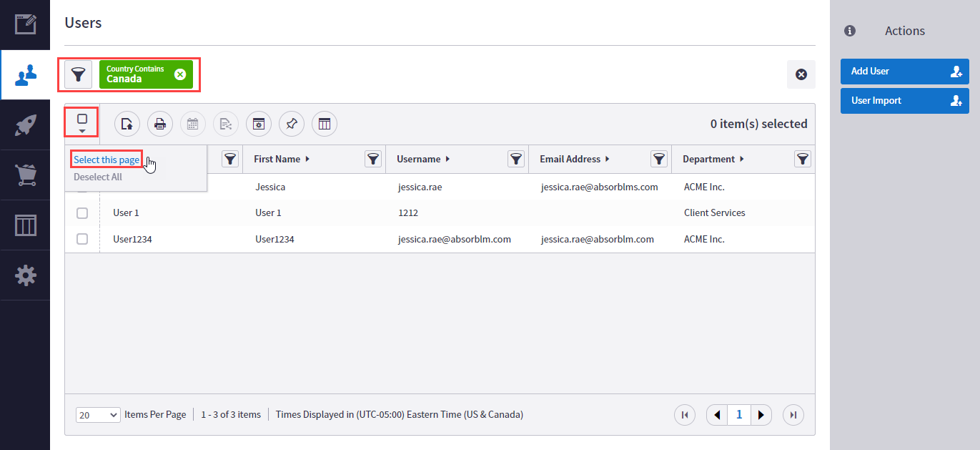The height and width of the screenshot is (450, 980).
Task: Click the Add User button
Action: tap(904, 71)
